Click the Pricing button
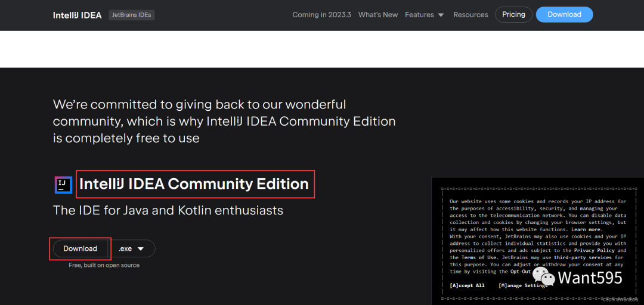Screen dimensions: 644x305 pyautogui.click(x=514, y=14)
